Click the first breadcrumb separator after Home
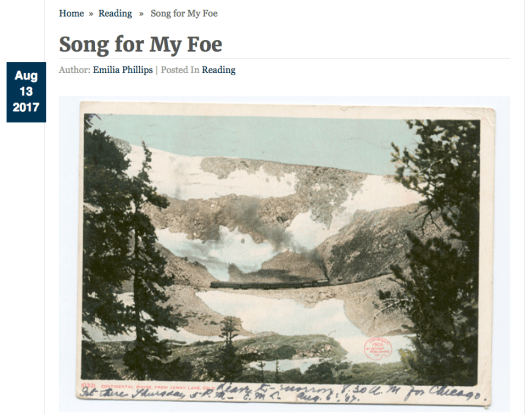The width and height of the screenshot is (525, 414). click(91, 14)
